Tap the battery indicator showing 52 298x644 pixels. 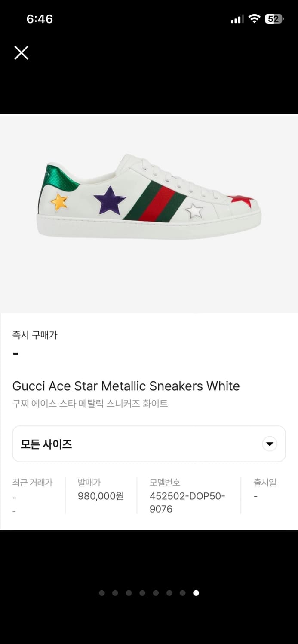pos(274,19)
